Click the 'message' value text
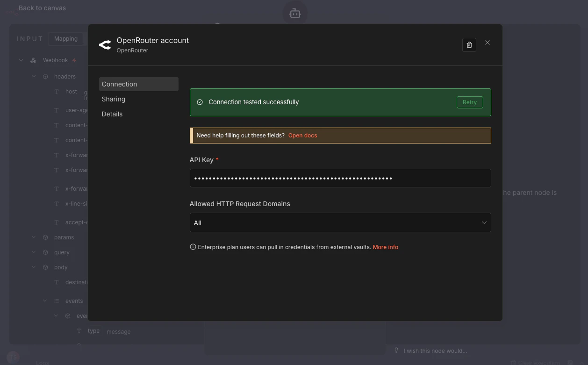This screenshot has height=365, width=588. tap(118, 332)
